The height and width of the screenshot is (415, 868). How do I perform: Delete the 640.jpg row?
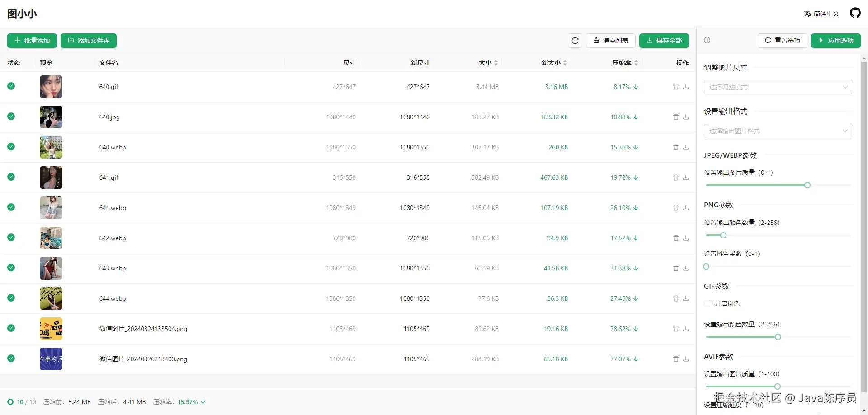[x=676, y=117]
